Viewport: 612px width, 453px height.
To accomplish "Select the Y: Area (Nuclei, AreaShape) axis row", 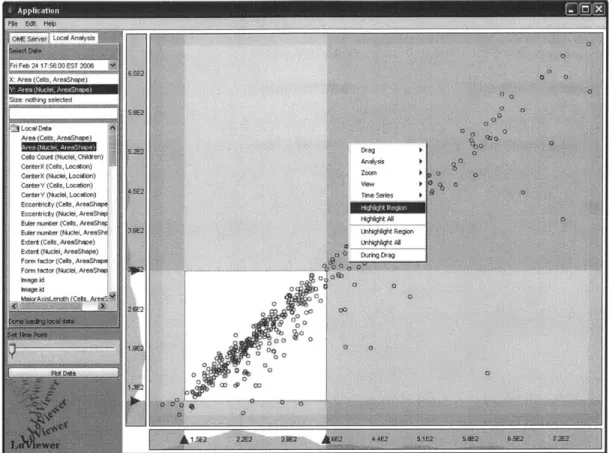I will 64,90.
